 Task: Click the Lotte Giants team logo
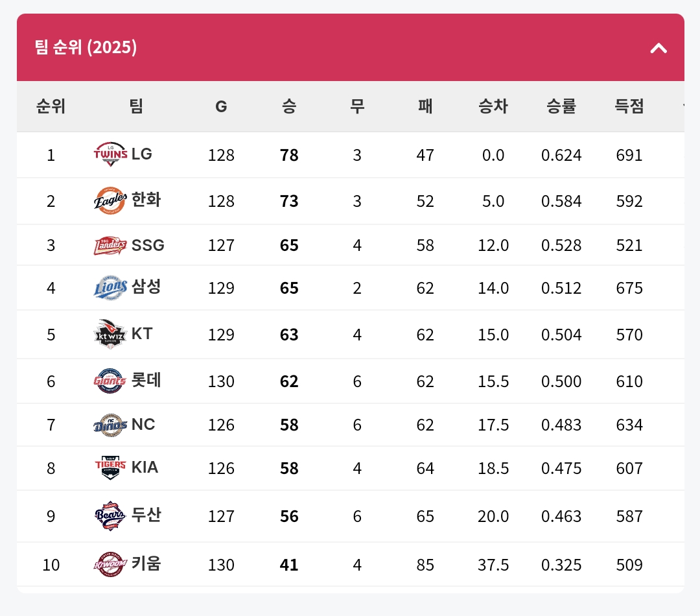pos(110,381)
